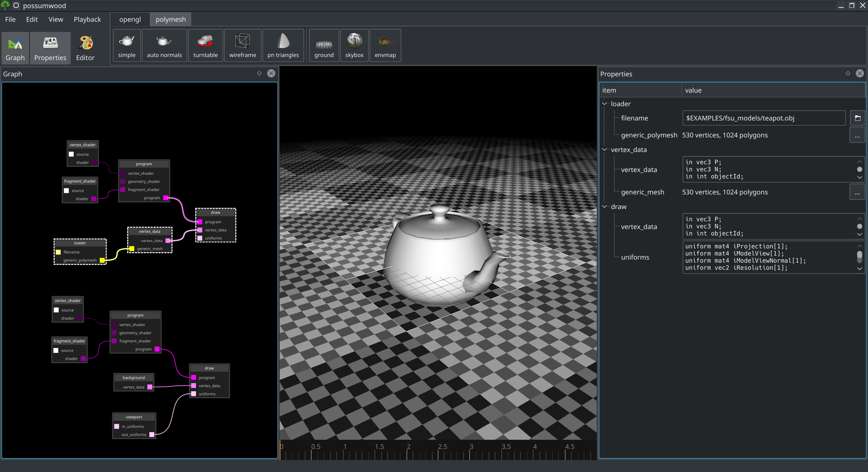Toggle the vertex_shader source checkbox
This screenshot has height=472, width=868.
pos(70,154)
